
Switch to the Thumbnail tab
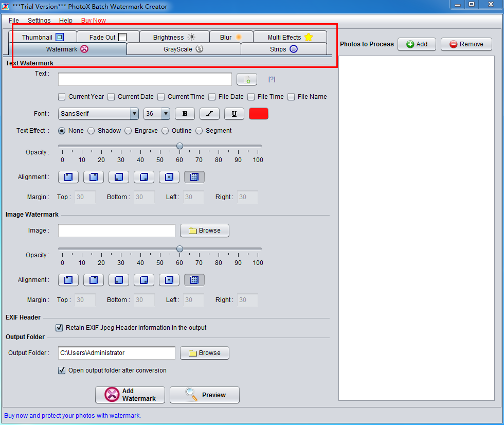click(x=43, y=37)
